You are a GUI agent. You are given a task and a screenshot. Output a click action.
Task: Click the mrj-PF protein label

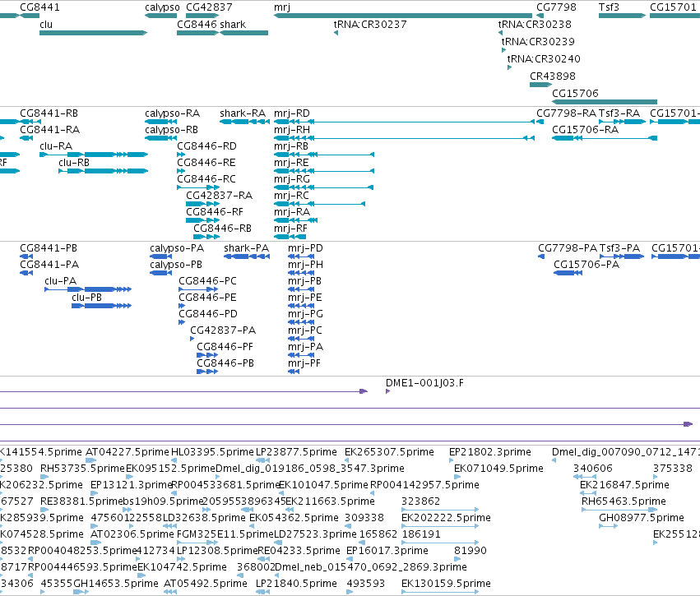point(304,364)
